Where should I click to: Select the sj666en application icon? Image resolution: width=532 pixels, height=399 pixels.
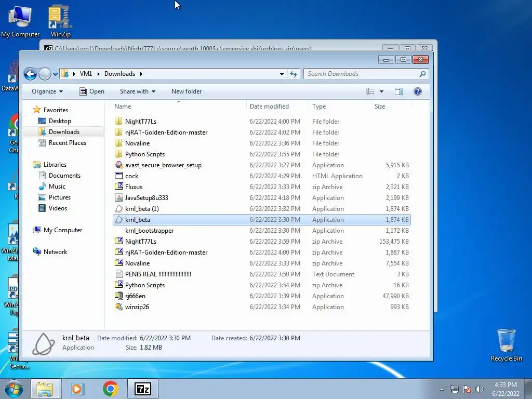tap(119, 296)
